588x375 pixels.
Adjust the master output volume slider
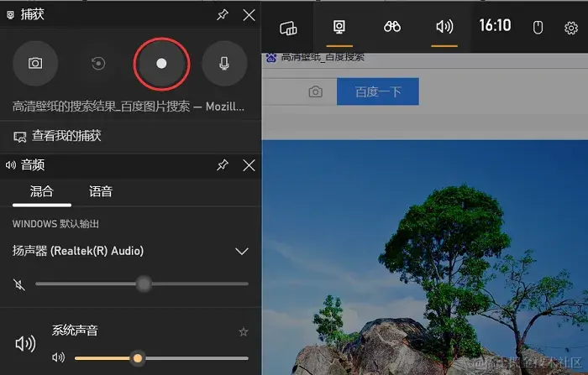[x=142, y=284]
